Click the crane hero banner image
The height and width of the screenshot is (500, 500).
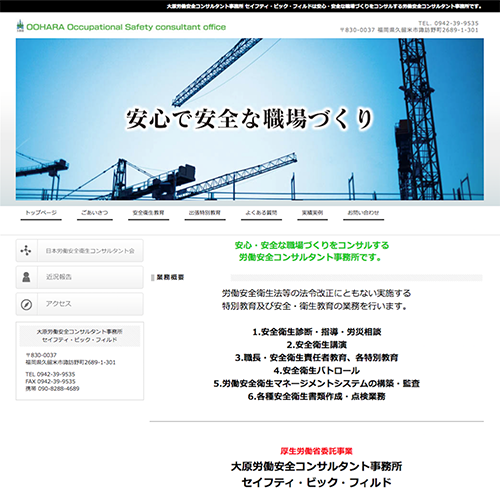pos(250,119)
